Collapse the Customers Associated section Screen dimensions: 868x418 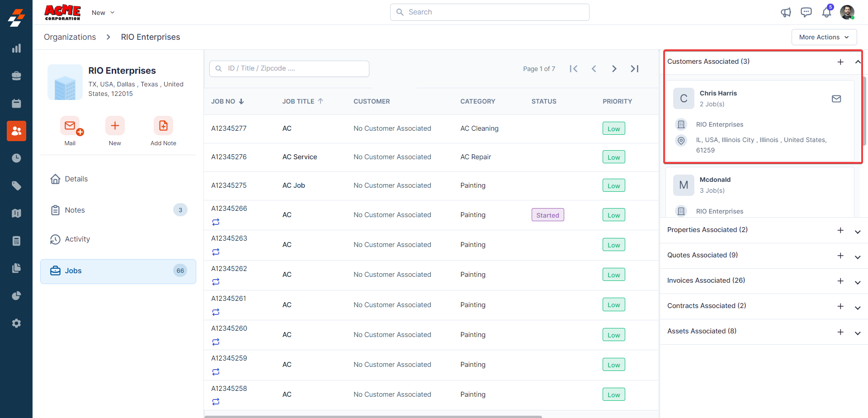[x=857, y=62]
